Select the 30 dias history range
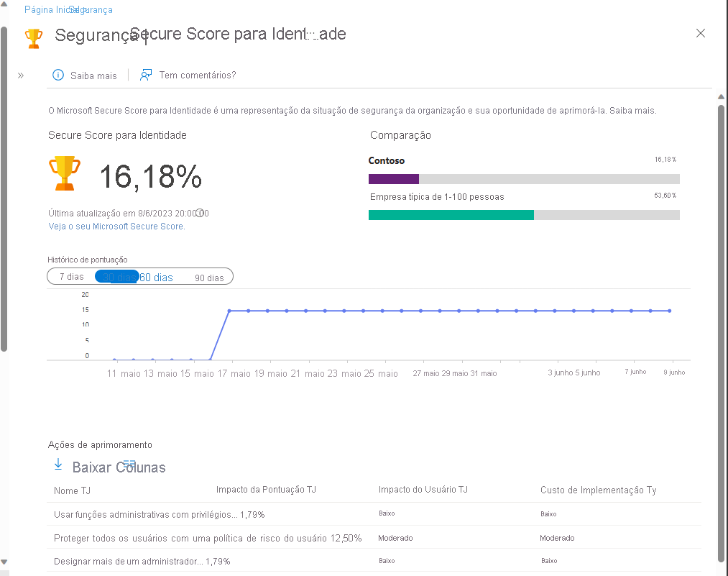The height and width of the screenshot is (576, 728). click(117, 277)
